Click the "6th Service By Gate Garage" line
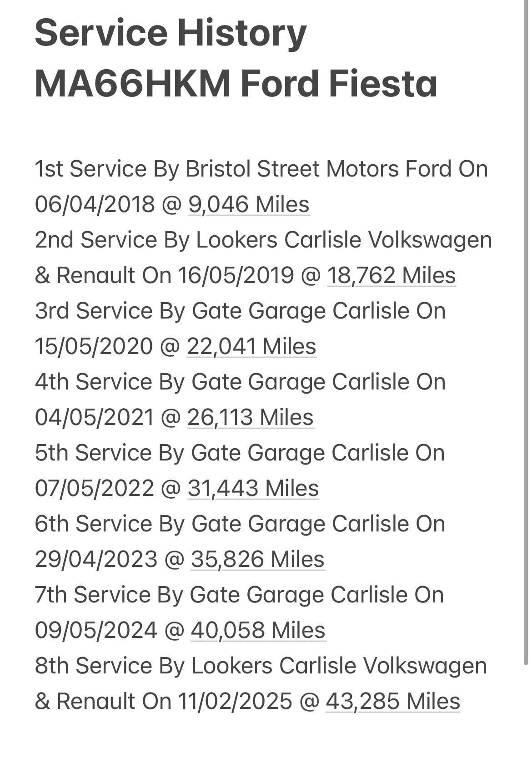 point(239,524)
